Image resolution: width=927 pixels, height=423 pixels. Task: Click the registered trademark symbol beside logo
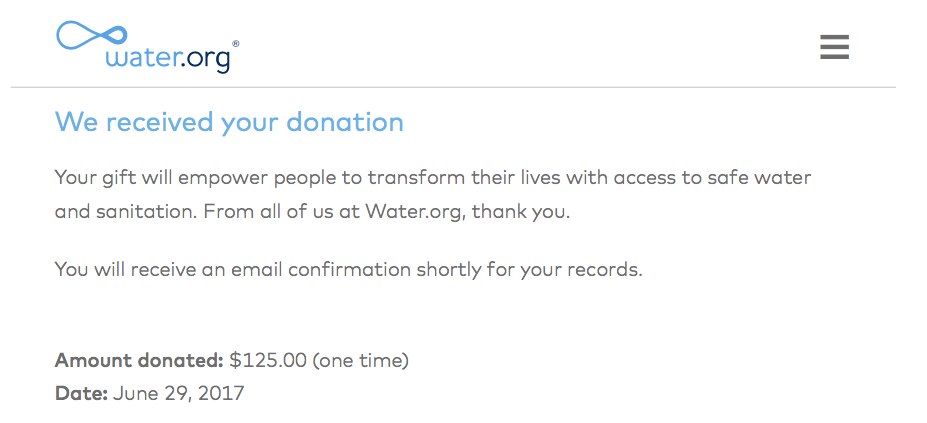click(235, 44)
